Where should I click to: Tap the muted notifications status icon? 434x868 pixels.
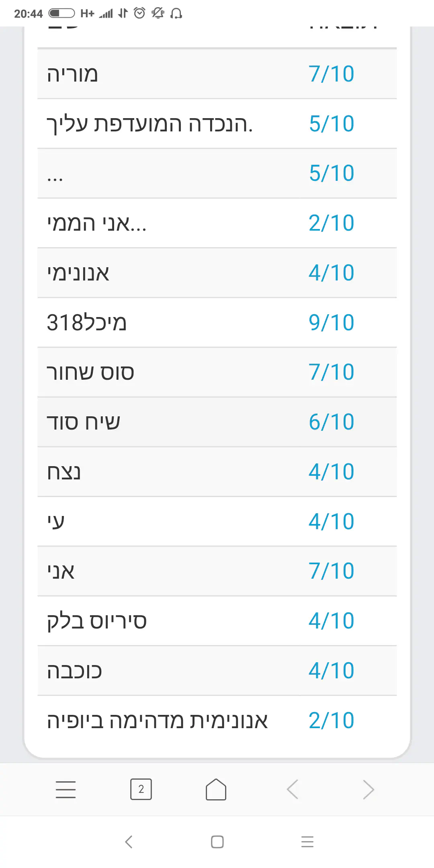158,13
